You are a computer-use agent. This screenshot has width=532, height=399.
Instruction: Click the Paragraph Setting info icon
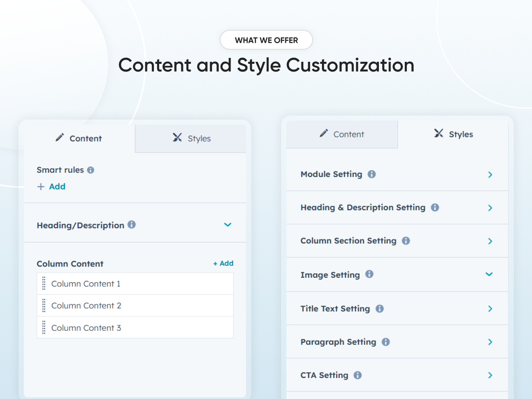pyautogui.click(x=386, y=342)
